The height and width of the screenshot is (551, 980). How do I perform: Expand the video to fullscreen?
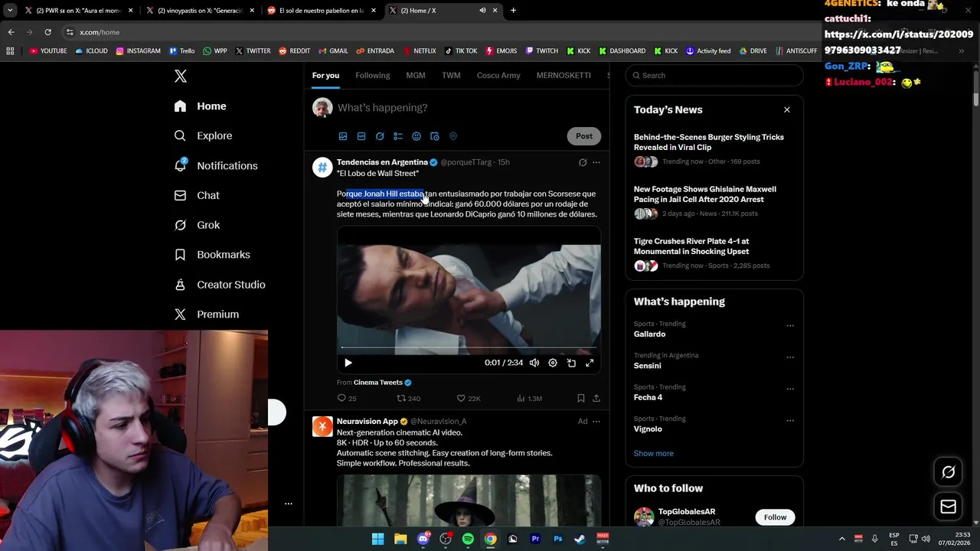590,363
